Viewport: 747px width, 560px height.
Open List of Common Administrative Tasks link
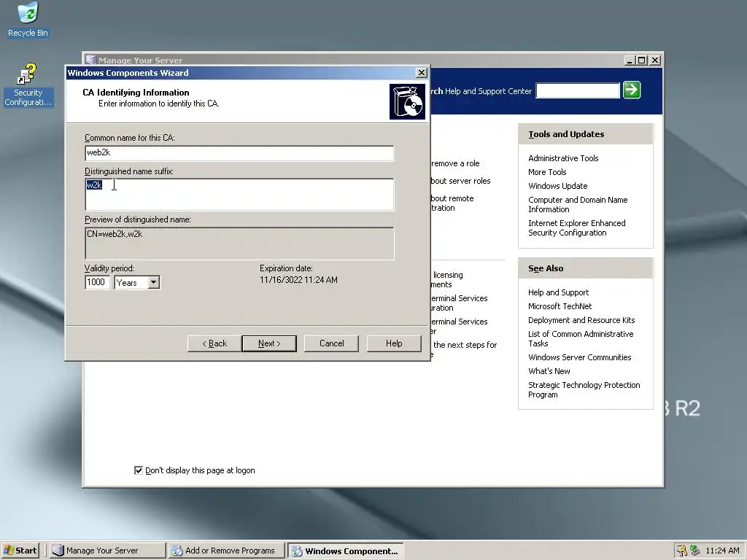[x=580, y=338]
